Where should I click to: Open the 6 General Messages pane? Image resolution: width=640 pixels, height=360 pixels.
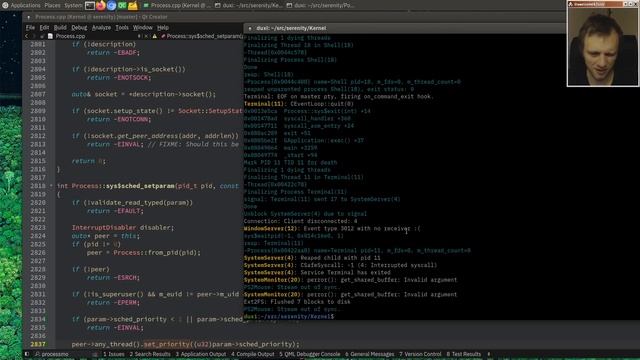370,354
